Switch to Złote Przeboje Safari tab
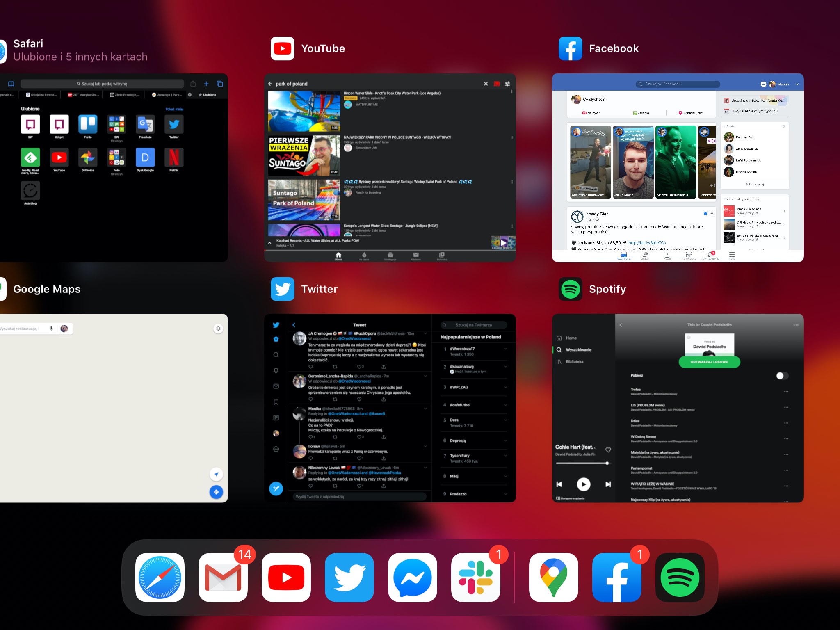The width and height of the screenshot is (840, 630). tap(125, 95)
